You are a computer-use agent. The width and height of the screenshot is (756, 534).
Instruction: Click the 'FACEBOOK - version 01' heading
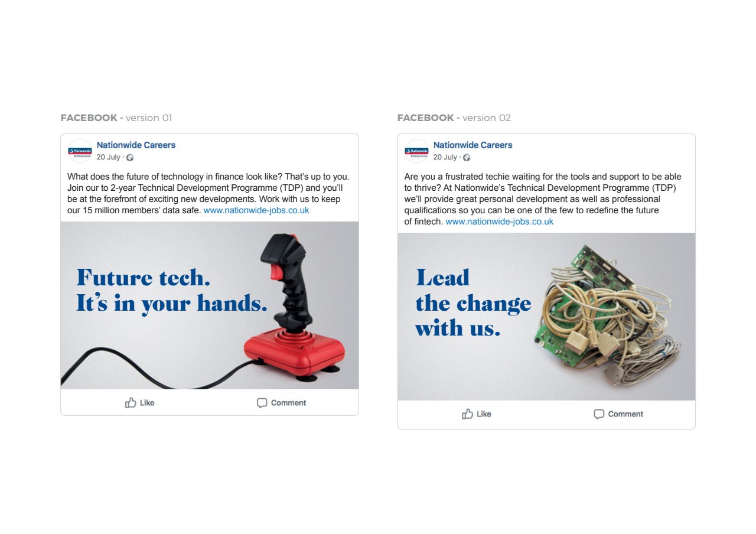click(x=116, y=118)
